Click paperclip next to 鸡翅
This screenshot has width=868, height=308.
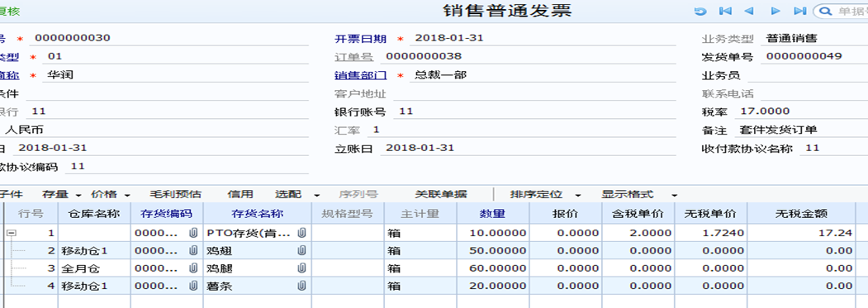click(x=301, y=251)
